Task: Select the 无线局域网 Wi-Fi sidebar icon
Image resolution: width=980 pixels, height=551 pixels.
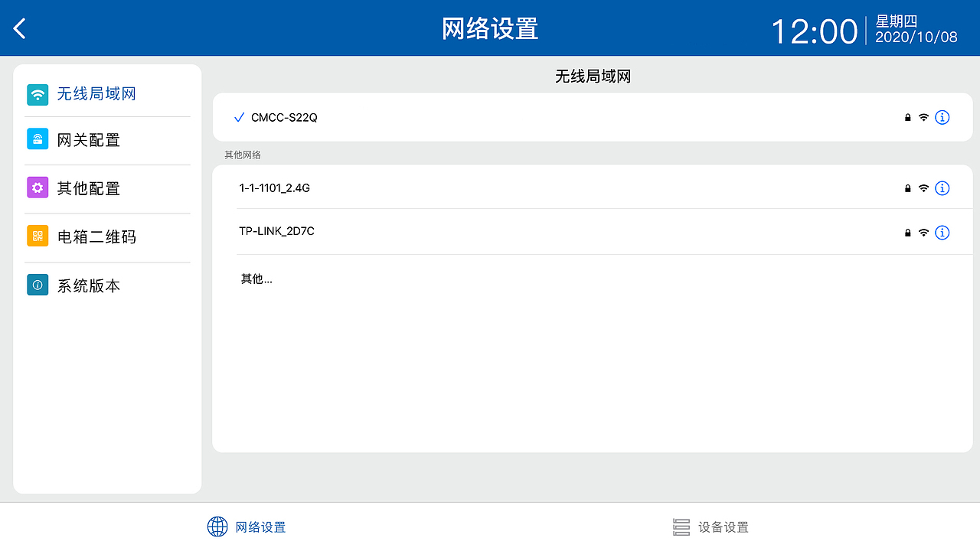Action: (x=38, y=93)
